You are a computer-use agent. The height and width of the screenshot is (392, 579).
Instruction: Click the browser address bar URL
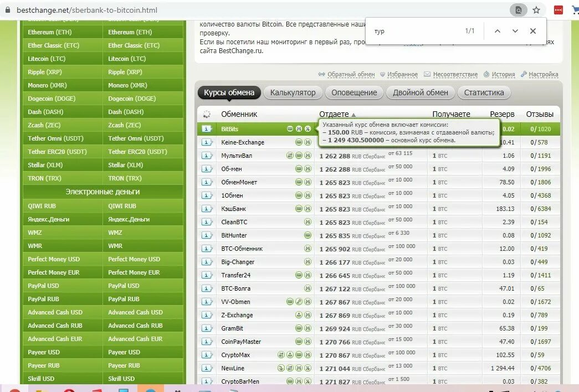tap(87, 10)
